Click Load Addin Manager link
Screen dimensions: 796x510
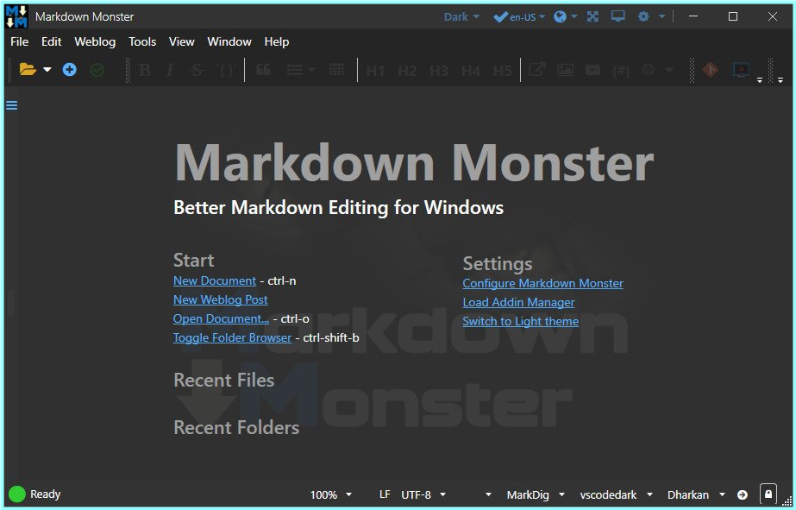(x=518, y=302)
